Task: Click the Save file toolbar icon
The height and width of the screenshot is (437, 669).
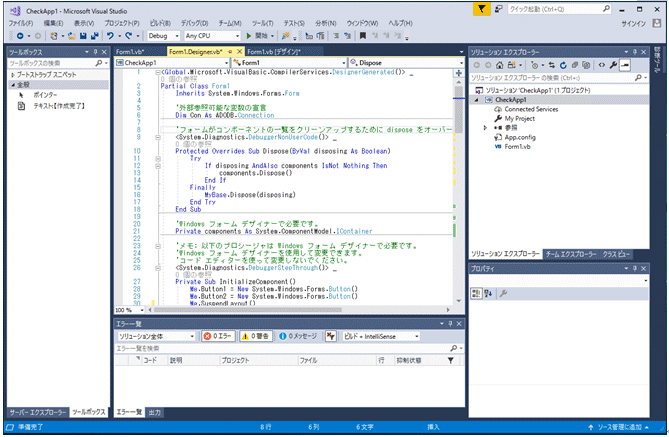Action: [83, 36]
